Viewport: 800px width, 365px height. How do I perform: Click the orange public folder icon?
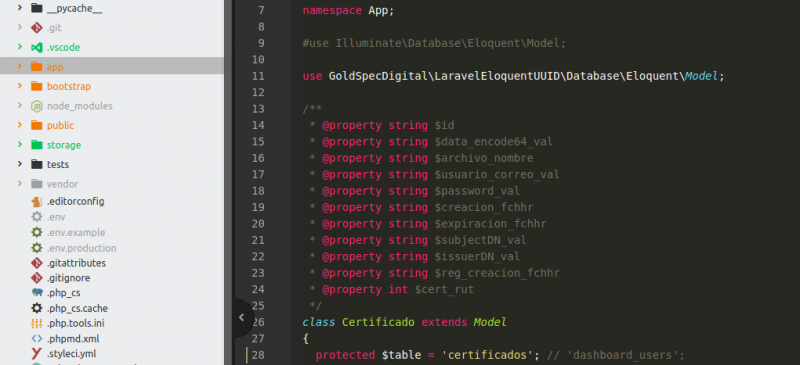[36, 125]
